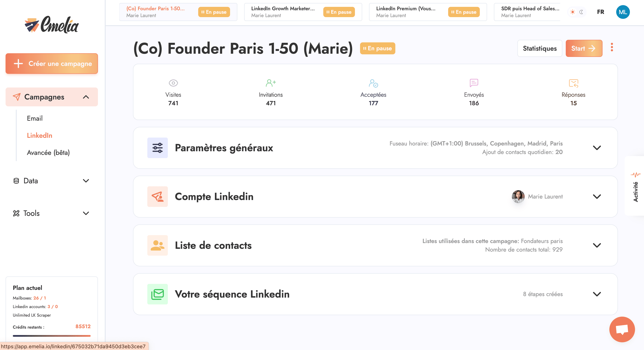Image resolution: width=644 pixels, height=350 pixels.
Task: Click the Campagnes paper-plane icon
Action: (16, 97)
